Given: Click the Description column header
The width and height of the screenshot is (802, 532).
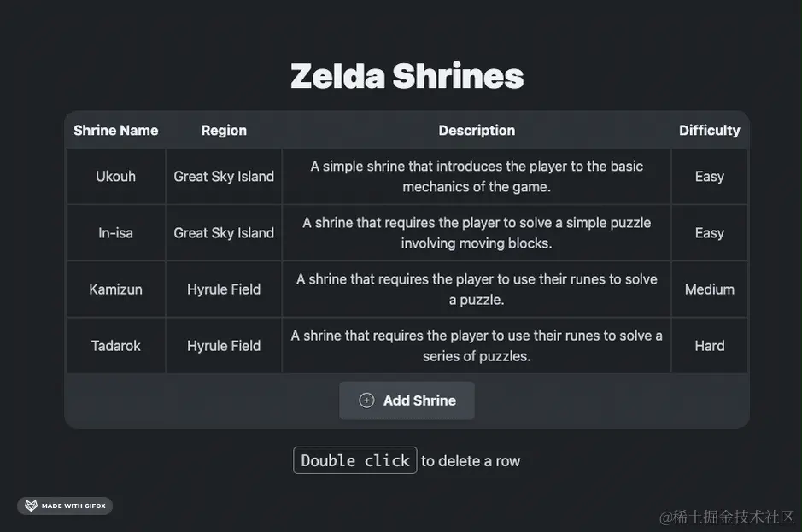Looking at the screenshot, I should tap(477, 131).
